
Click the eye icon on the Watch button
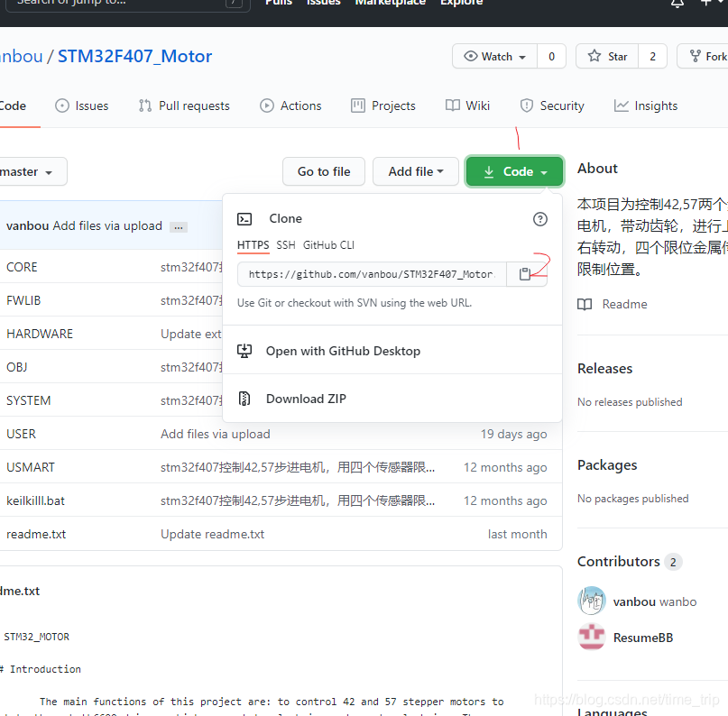[x=470, y=56]
